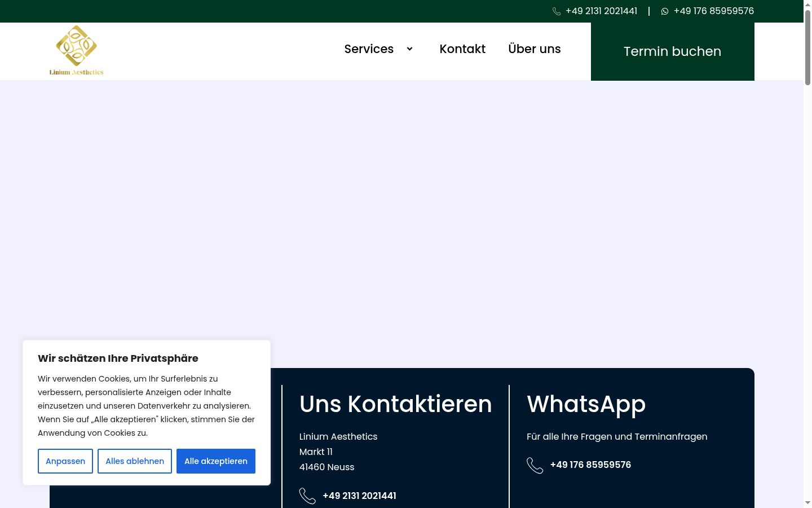Viewport: 812px width, 508px height.
Task: Click footer phone number +49 2131 2021441
Action: (359, 496)
